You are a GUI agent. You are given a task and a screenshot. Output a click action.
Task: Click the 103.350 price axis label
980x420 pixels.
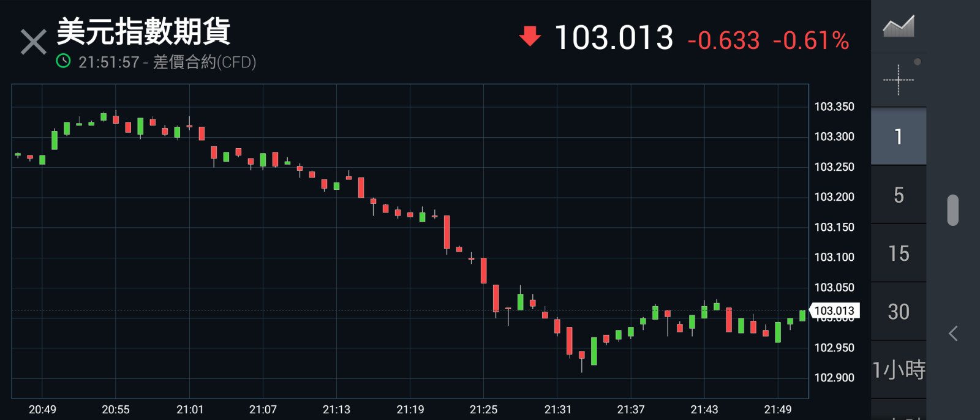point(834,107)
